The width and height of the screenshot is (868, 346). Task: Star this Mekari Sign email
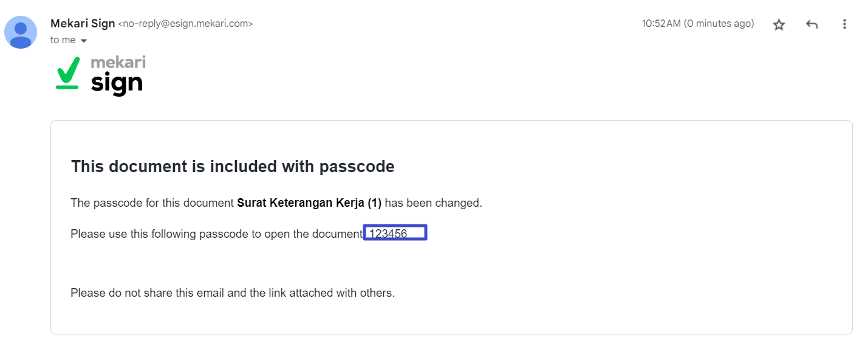pyautogui.click(x=779, y=24)
